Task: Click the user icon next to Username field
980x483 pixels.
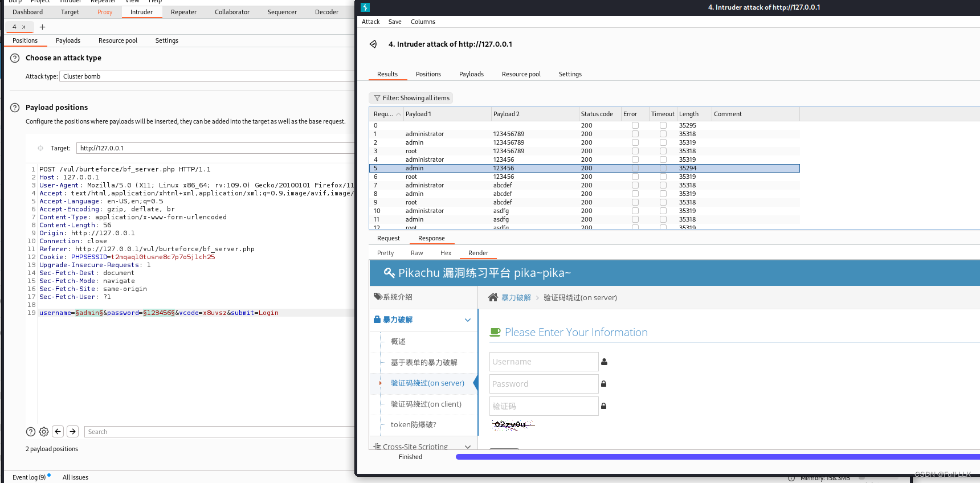Action: 605,362
